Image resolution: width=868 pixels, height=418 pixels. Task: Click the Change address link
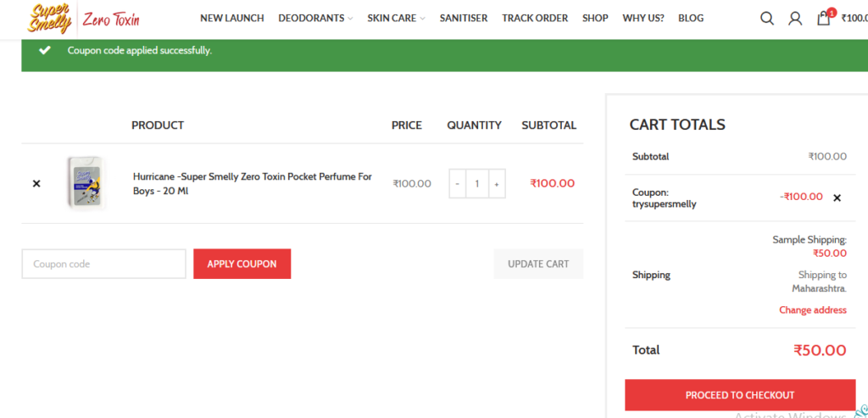[x=813, y=310]
